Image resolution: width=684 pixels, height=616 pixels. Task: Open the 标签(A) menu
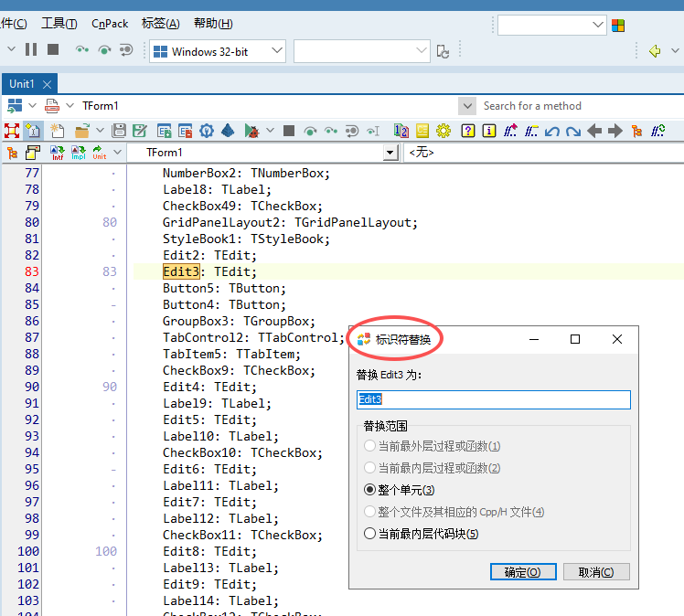(161, 24)
